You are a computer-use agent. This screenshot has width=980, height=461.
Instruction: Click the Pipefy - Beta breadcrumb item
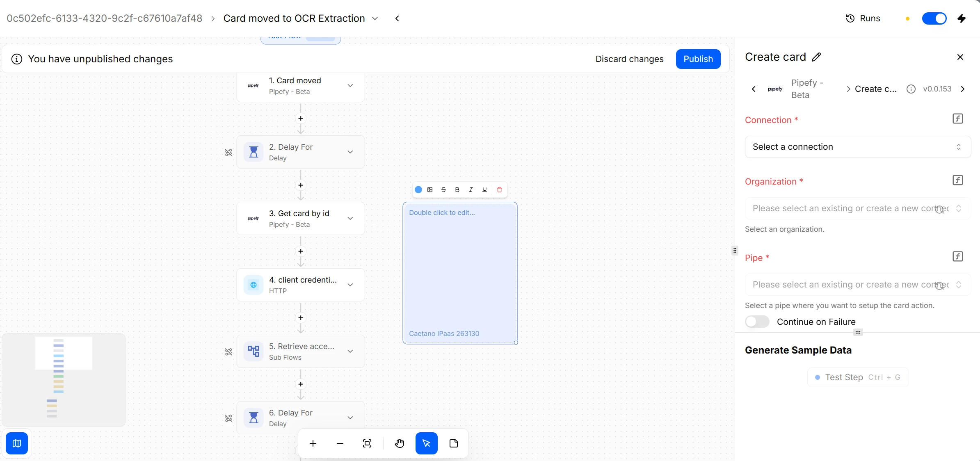806,89
